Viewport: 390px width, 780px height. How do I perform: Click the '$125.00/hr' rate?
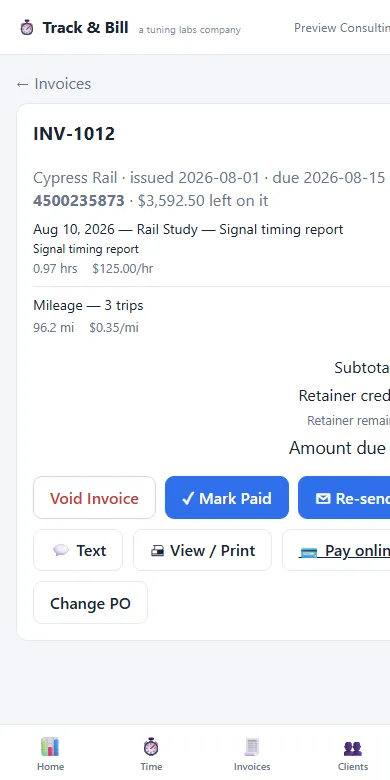122,269
